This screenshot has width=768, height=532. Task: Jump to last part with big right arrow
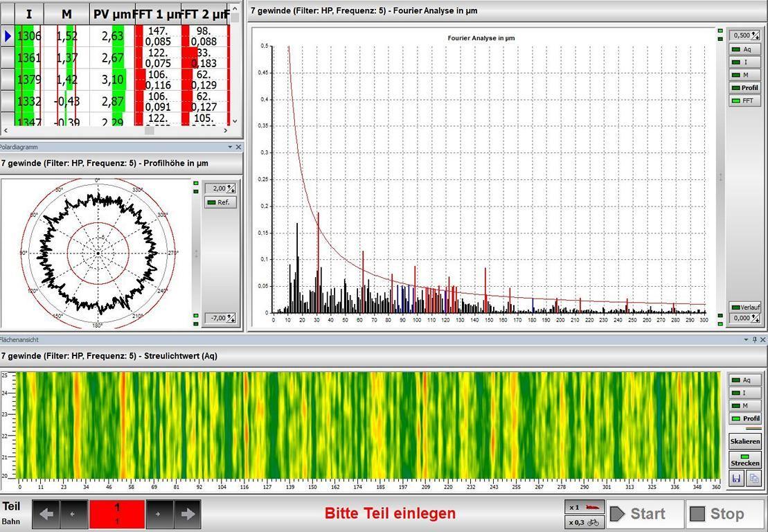(x=188, y=514)
